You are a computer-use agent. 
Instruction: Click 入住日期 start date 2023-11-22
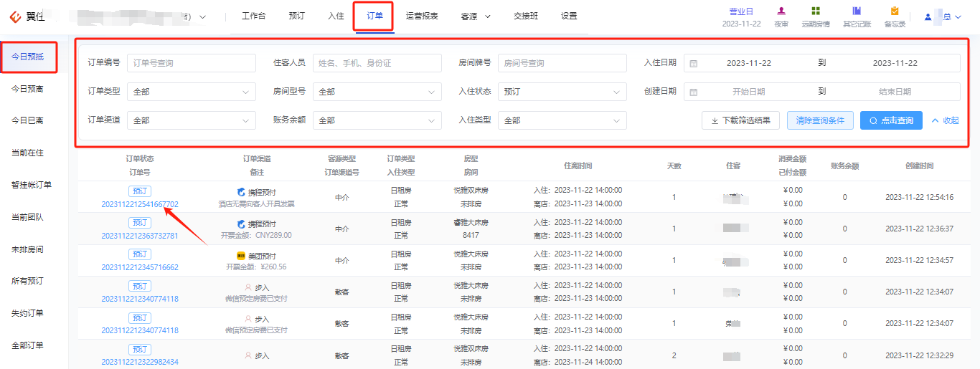pyautogui.click(x=749, y=63)
